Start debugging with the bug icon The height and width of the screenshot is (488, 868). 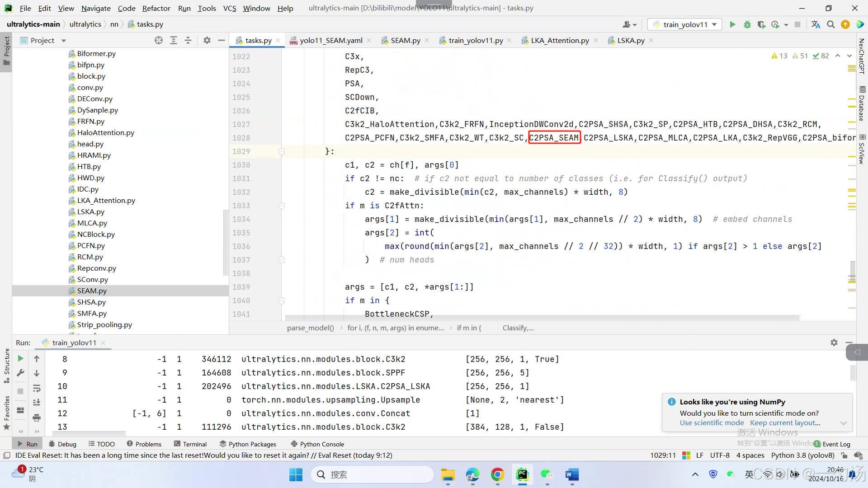click(x=747, y=24)
